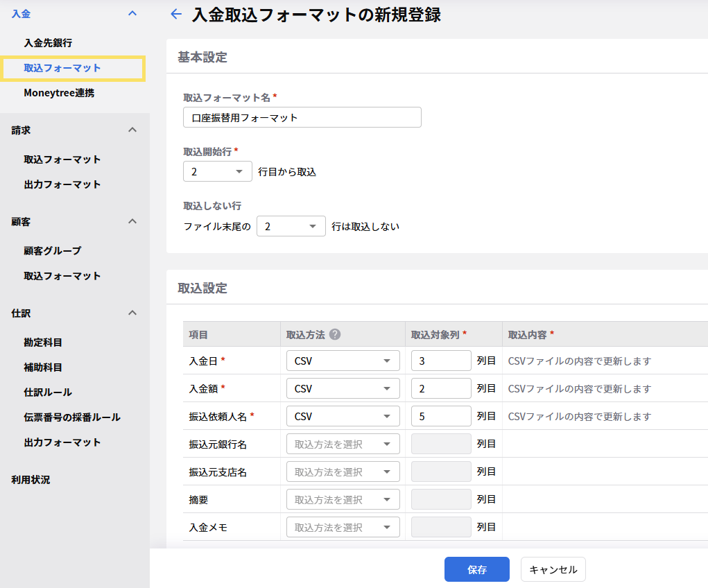This screenshot has width=708, height=588.
Task: Click the 保存 button
Action: coord(476,569)
